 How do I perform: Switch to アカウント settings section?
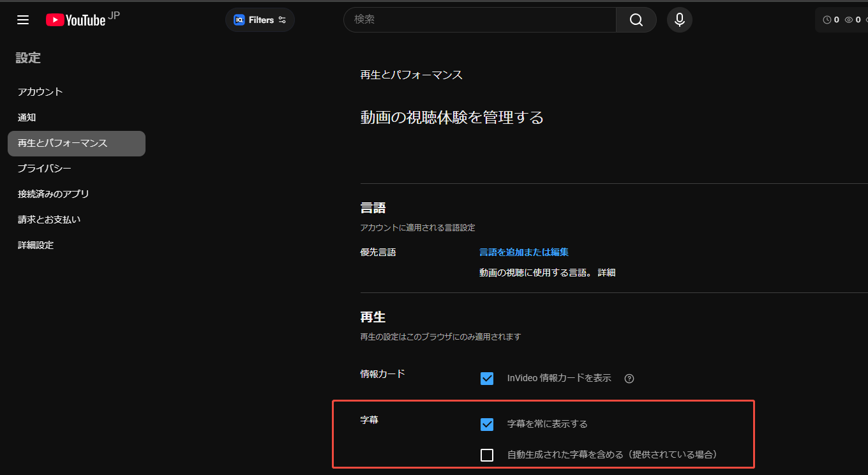click(x=41, y=91)
